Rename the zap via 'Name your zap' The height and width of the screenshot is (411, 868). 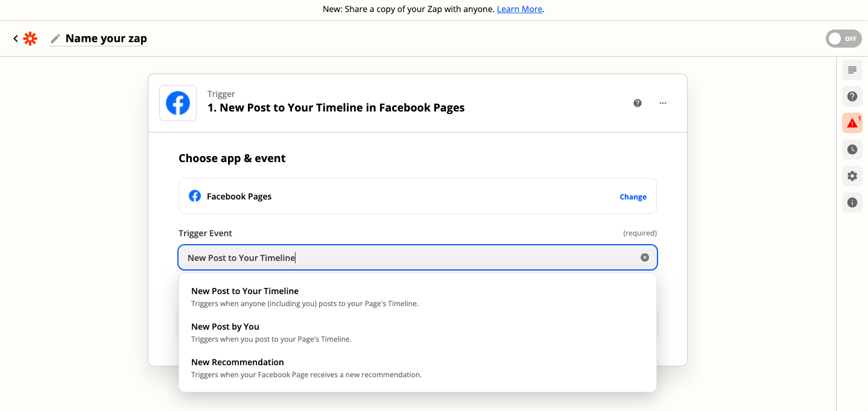[106, 39]
